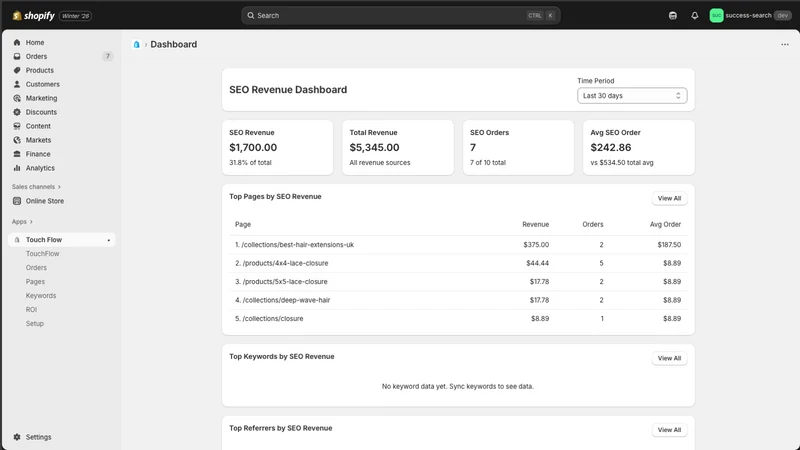Open the three-dot page actions menu
This screenshot has height=450, width=800.
click(784, 44)
